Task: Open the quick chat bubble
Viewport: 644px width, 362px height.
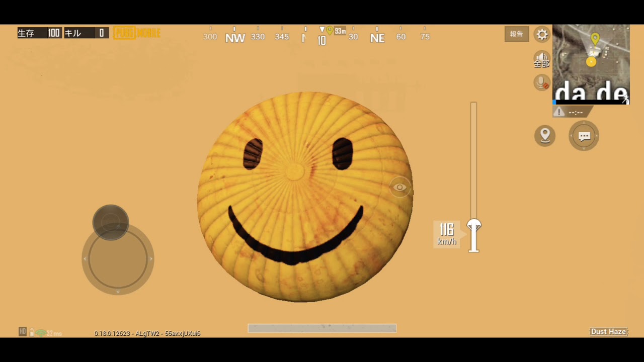Action: [x=584, y=136]
